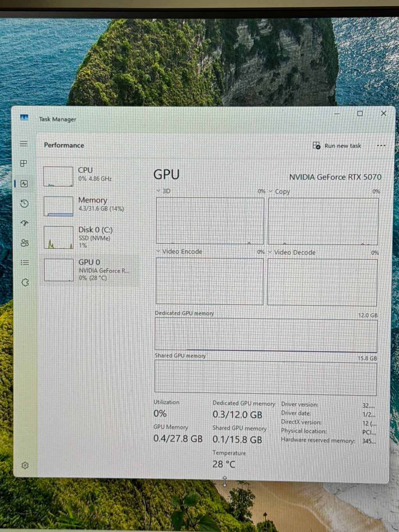Maximize the Task Manager window
Image resolution: width=399 pixels, height=532 pixels.
pyautogui.click(x=360, y=113)
